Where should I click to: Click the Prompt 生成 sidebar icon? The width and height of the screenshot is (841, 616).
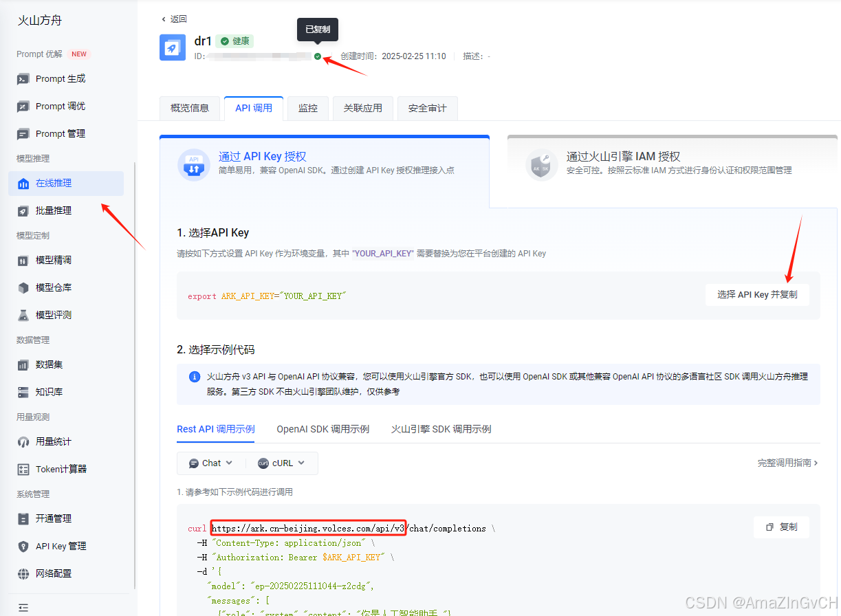pyautogui.click(x=23, y=79)
